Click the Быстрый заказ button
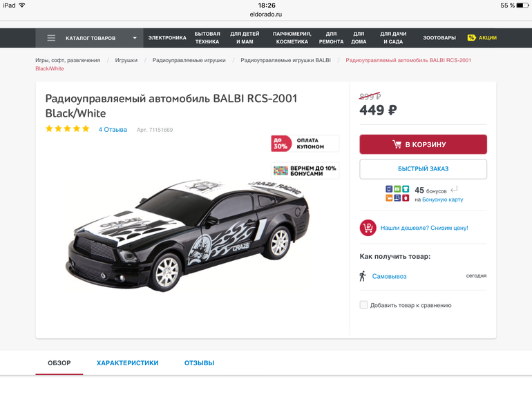 coord(423,169)
